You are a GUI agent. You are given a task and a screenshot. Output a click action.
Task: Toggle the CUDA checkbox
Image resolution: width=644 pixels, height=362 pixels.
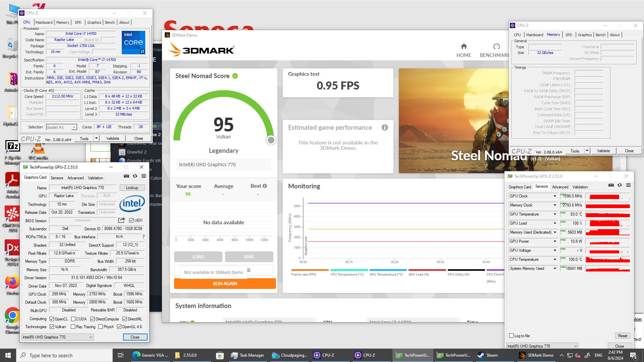click(73, 319)
